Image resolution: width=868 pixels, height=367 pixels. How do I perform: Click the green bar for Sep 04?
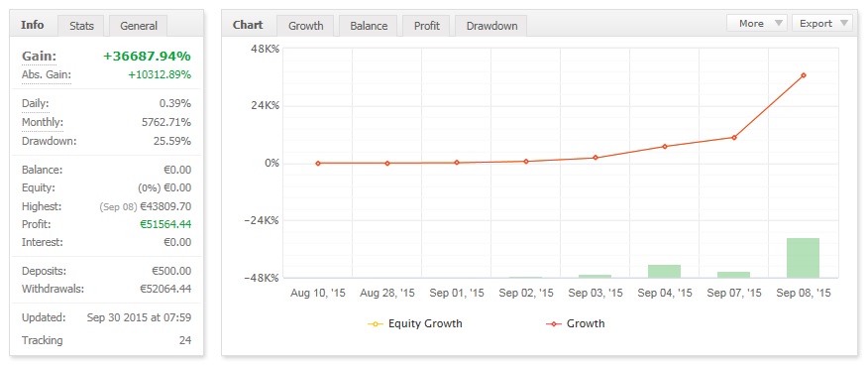[x=664, y=271]
